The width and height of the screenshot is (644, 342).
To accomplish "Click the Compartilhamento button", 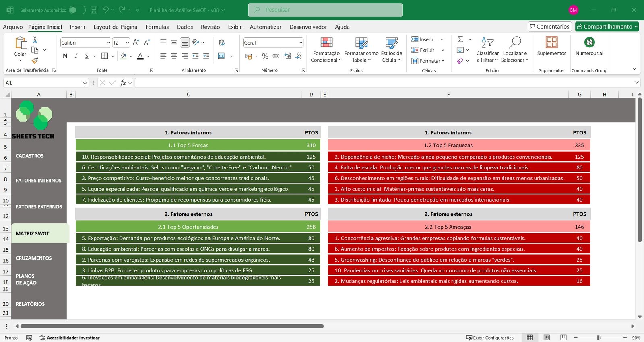I will 607,27.
